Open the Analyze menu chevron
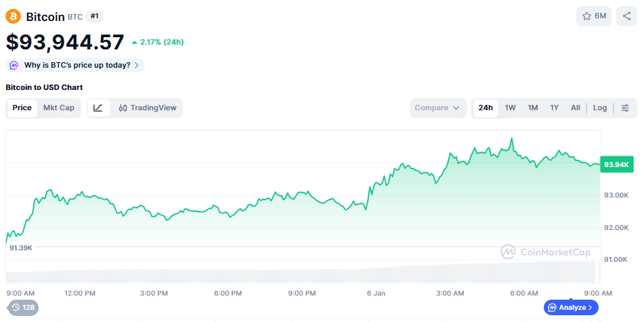644x322 pixels. click(x=591, y=308)
